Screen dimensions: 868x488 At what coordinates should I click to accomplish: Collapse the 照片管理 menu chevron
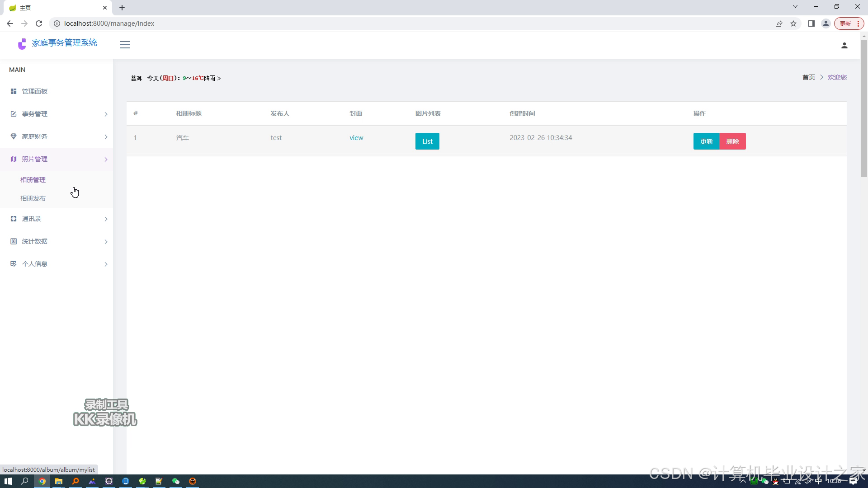(x=106, y=160)
